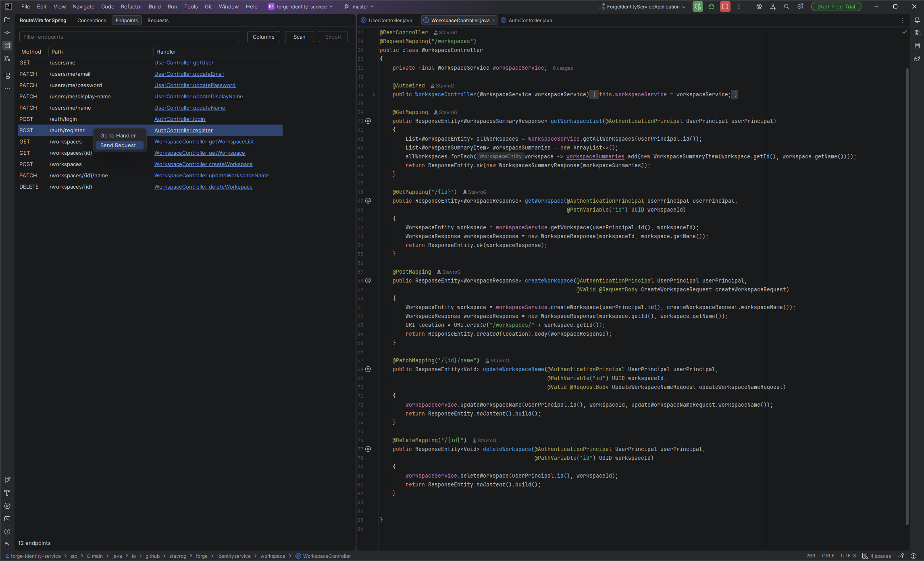Open the AI Assistant icon in the right sidebar
The image size is (924, 561).
[x=917, y=33]
